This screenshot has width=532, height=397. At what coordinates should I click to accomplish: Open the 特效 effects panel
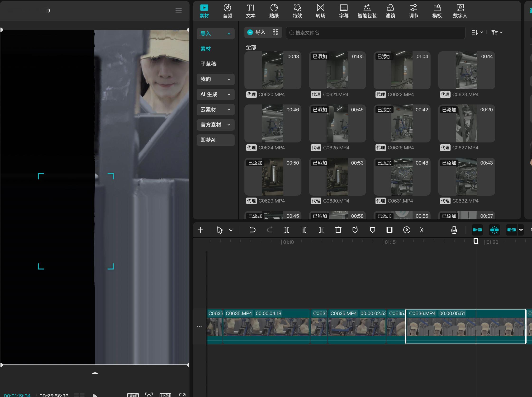(297, 11)
